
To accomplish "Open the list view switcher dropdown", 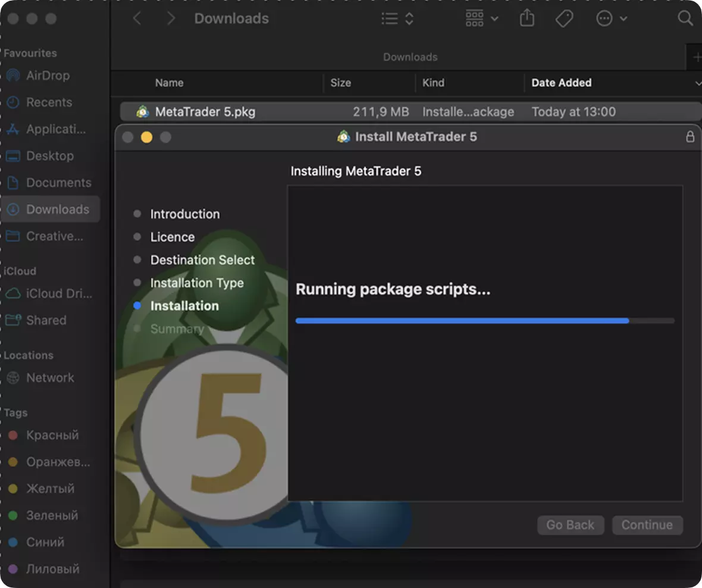I will [397, 19].
